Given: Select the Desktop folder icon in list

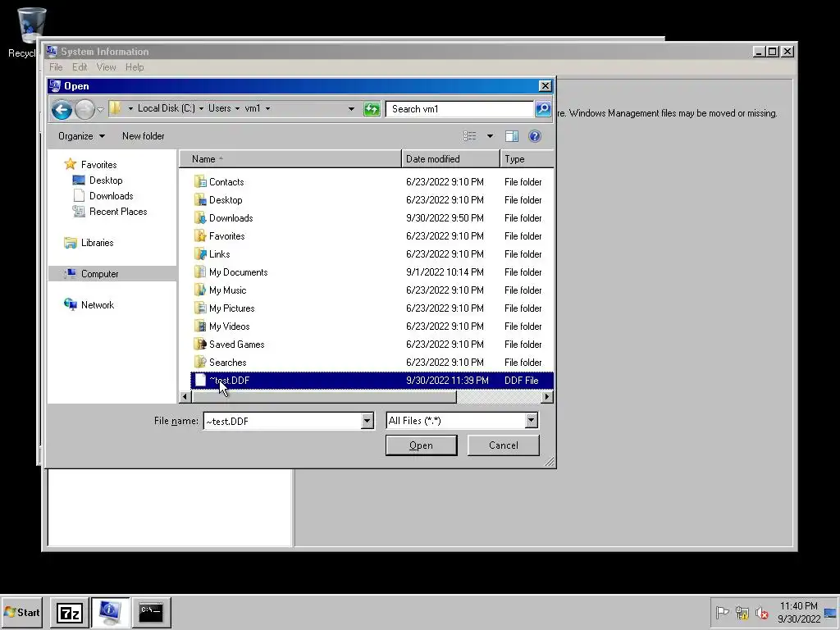Looking at the screenshot, I should tap(200, 200).
